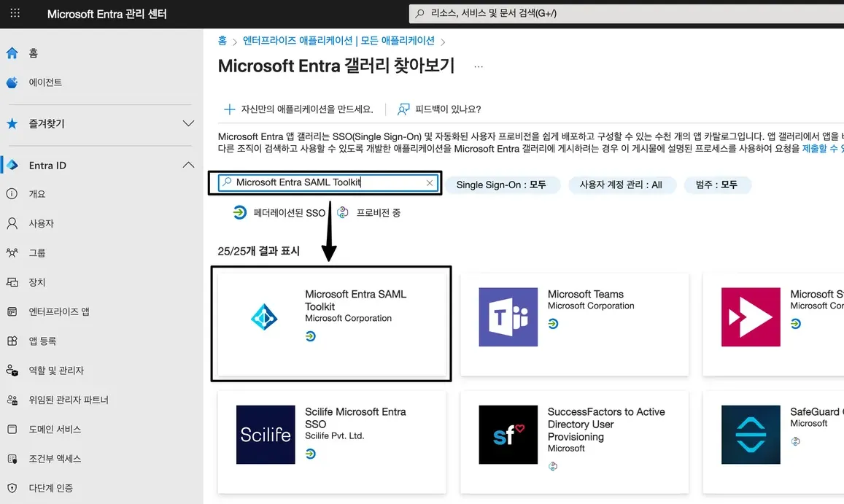Click the Users person icon next to 사용자
The height and width of the screenshot is (504, 844).
tap(12, 223)
